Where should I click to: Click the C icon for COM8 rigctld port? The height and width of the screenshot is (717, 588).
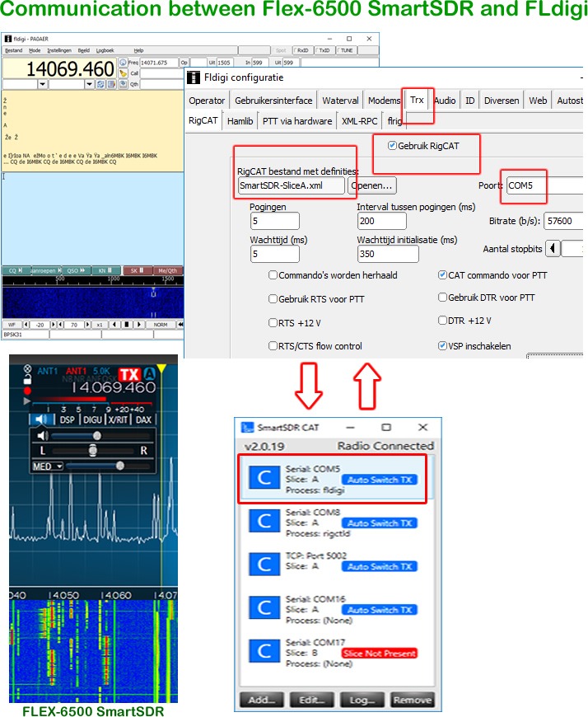[264, 521]
